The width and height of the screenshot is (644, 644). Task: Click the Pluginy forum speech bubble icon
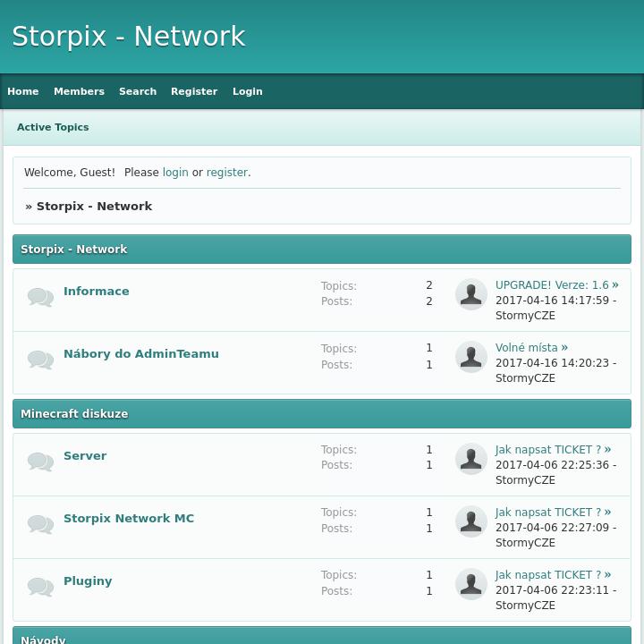coord(40,587)
